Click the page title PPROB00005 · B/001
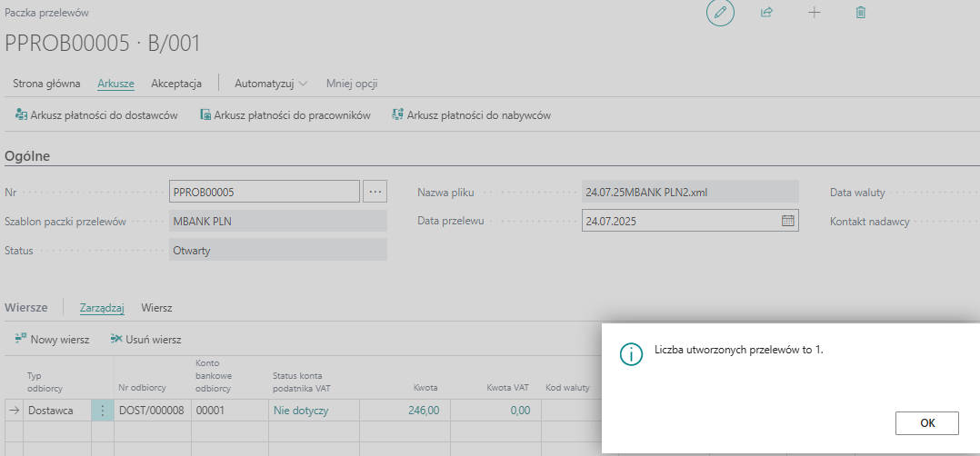Screen dimensions: 980x456 103,43
